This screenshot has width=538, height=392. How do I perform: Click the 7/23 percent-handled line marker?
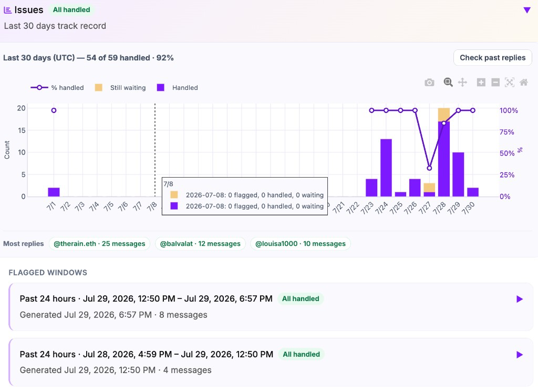(371, 110)
